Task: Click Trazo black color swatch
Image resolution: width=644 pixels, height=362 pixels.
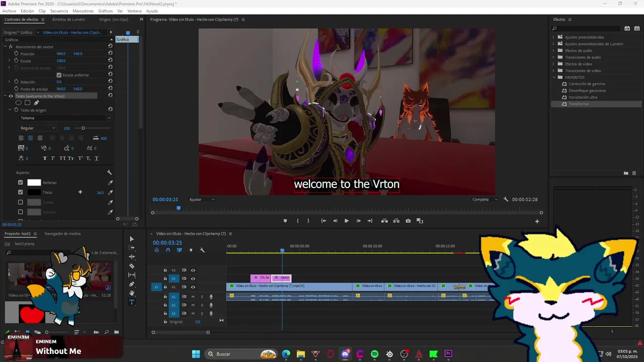Action: click(34, 192)
